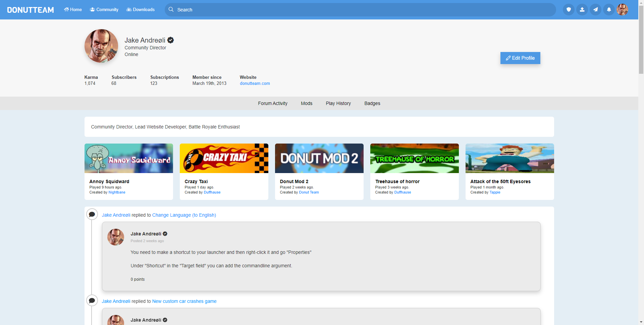
Task: Open Attack of the 50ft Eyesores banner
Action: [510, 158]
